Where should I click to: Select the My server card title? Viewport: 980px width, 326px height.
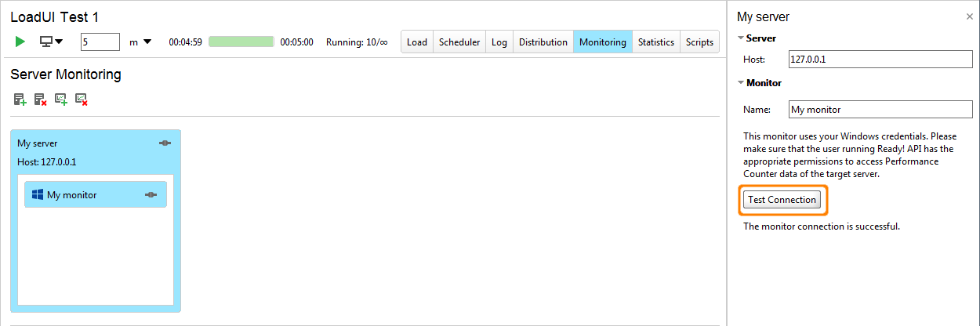38,143
